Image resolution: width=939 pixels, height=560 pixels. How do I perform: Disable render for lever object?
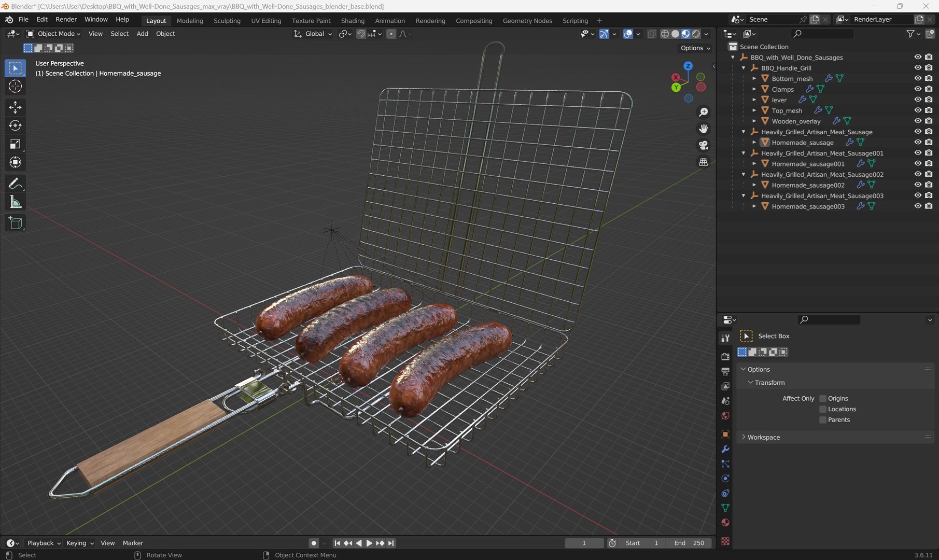coord(929,100)
